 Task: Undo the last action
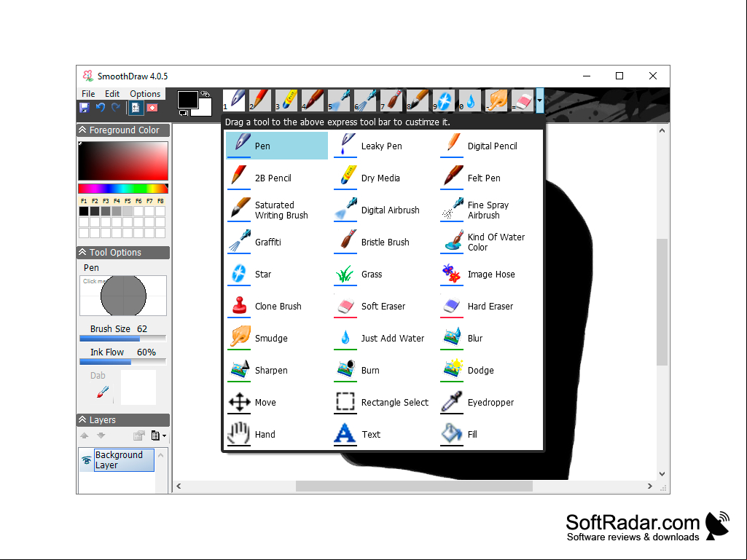[x=100, y=108]
